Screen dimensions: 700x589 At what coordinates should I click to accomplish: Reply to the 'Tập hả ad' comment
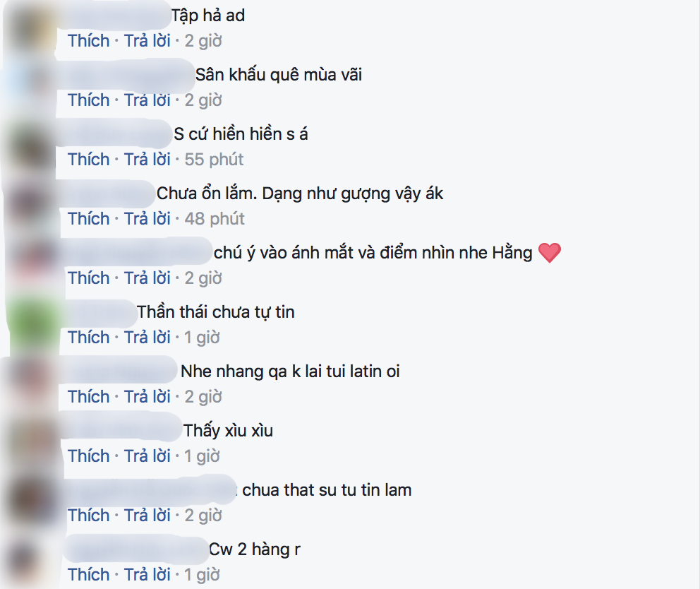click(147, 41)
